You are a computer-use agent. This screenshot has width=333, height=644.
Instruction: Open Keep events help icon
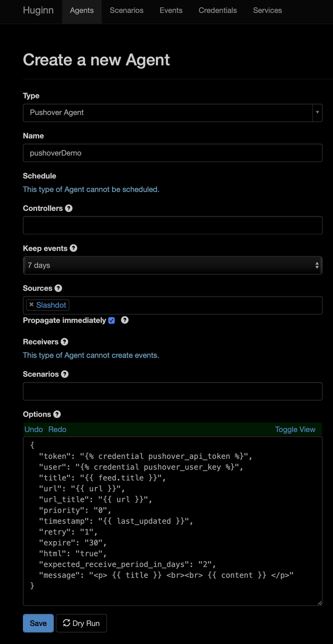(73, 248)
